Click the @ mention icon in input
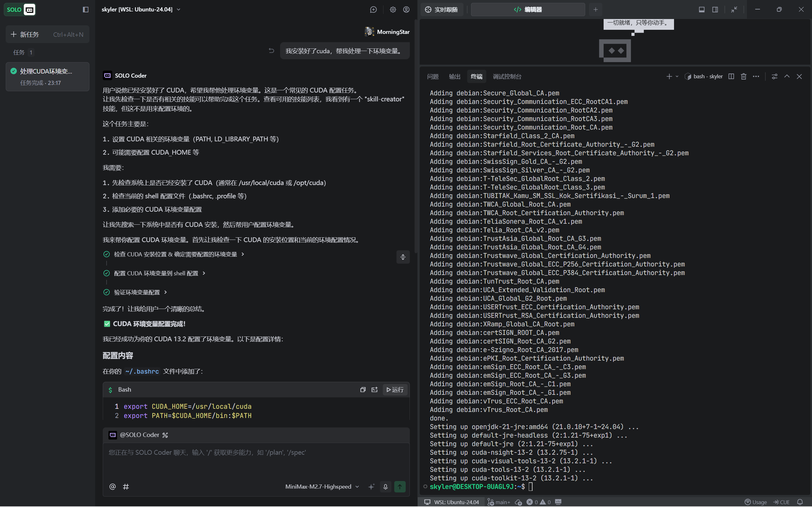812x507 pixels. point(112,486)
